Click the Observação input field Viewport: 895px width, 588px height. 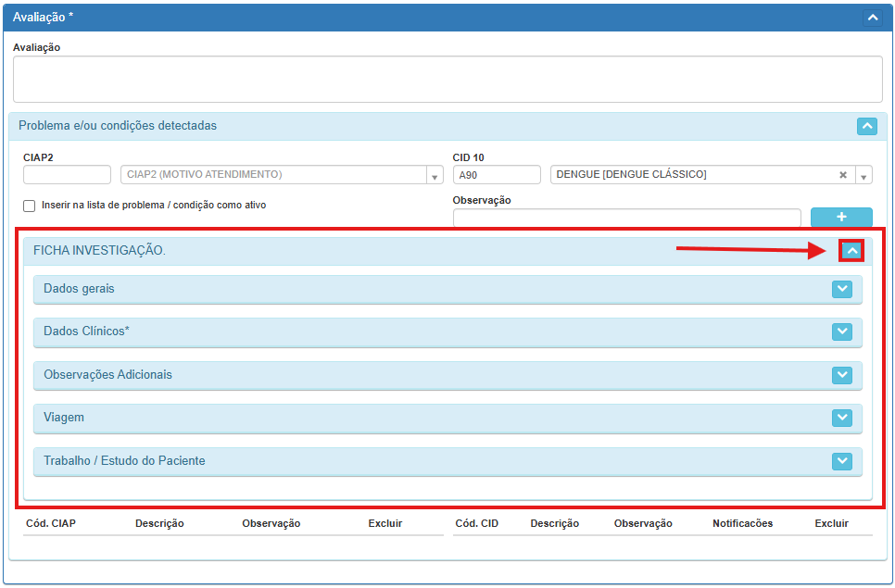click(x=626, y=218)
